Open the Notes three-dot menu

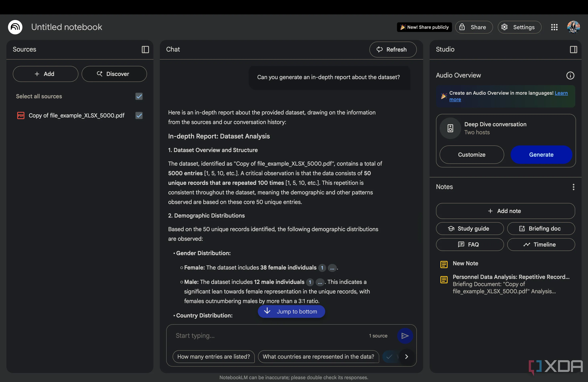pos(573,187)
